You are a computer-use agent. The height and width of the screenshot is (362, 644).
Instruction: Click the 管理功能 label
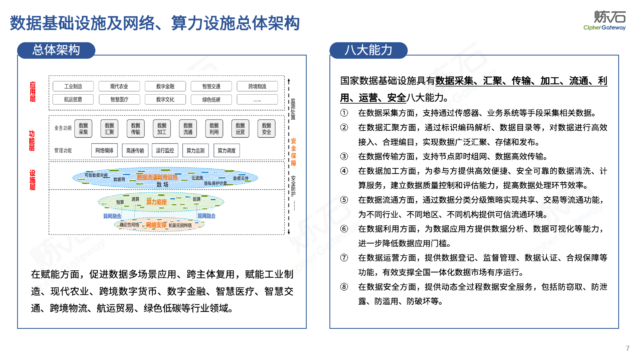click(x=63, y=150)
